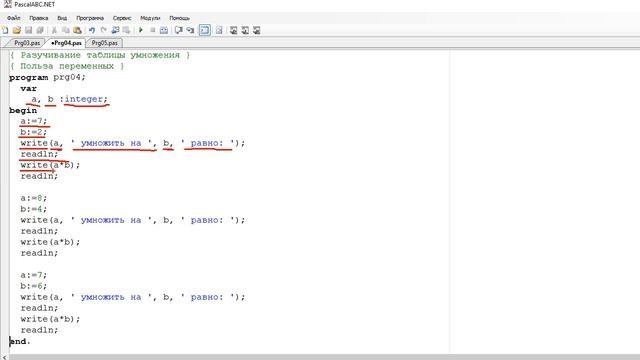Click the Redo arrow icon

pyautogui.click(x=103, y=30)
